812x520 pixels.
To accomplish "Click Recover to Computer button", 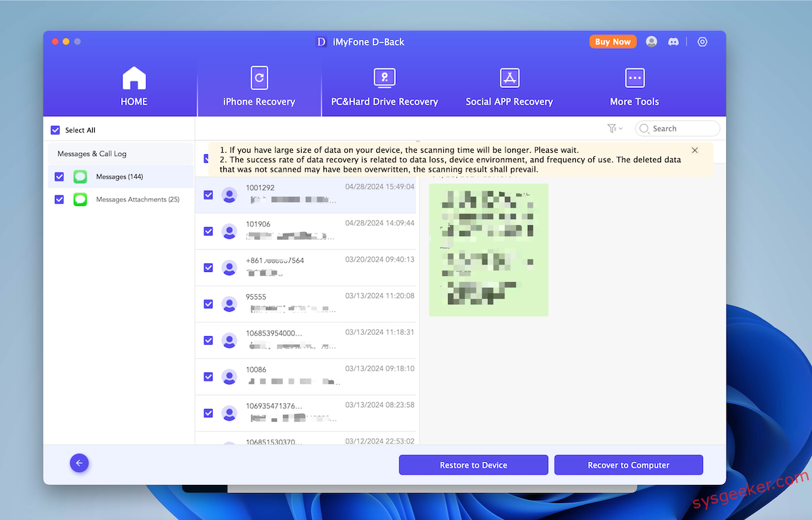I will pos(629,465).
